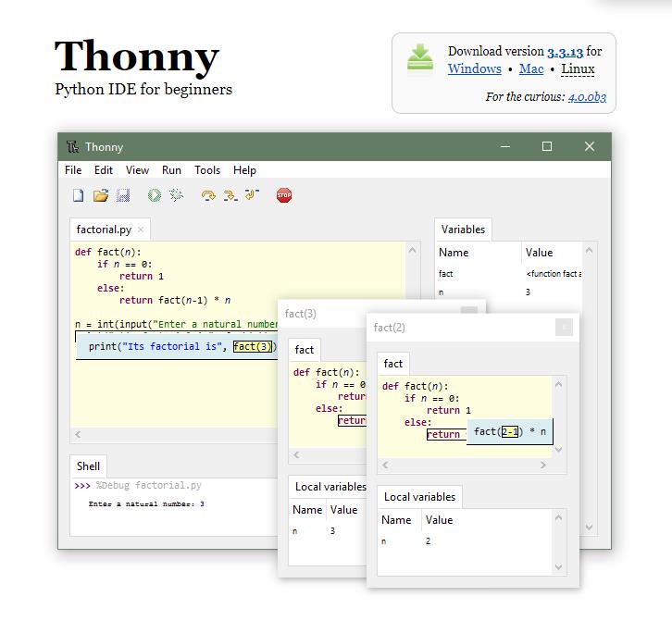This screenshot has height=621, width=672.
Task: Click fact(2) code scroll left arrow
Action: tap(385, 465)
